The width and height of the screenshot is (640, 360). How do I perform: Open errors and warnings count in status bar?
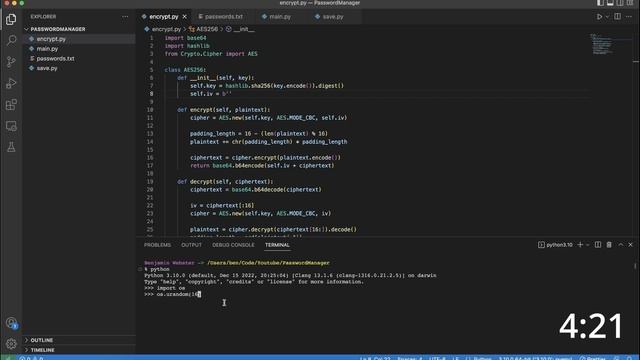click(x=31, y=358)
